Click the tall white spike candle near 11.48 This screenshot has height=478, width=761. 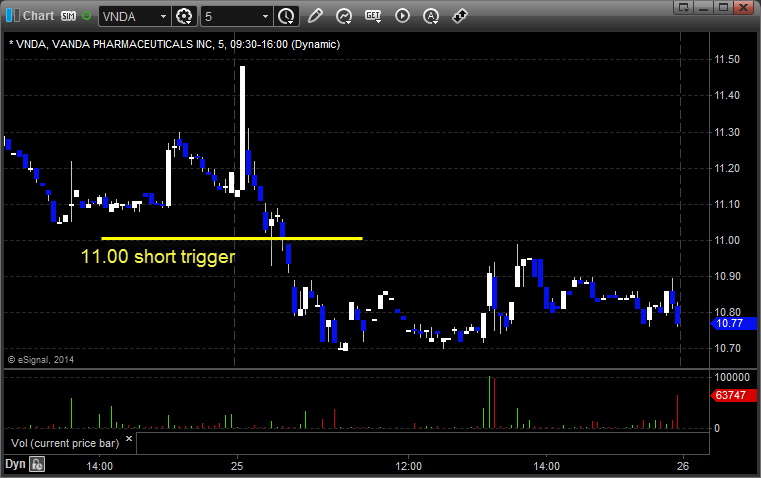[x=242, y=128]
